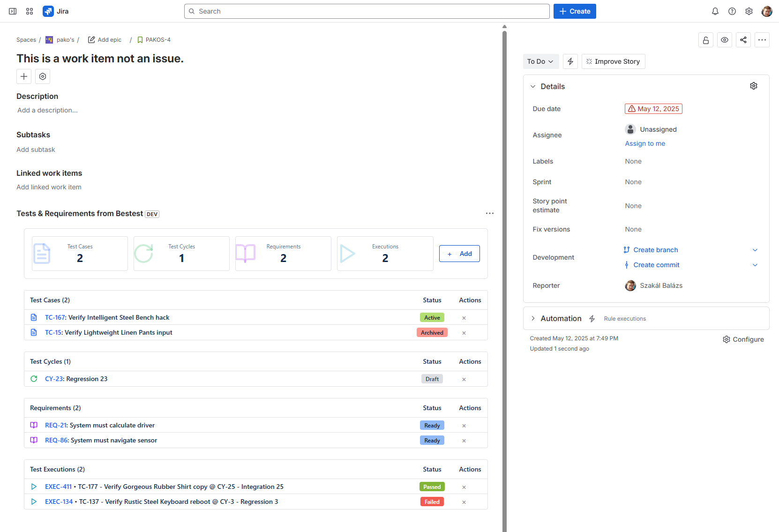Viewport: 779px width, 532px height.
Task: Open the To Do status dropdown
Action: tap(540, 61)
